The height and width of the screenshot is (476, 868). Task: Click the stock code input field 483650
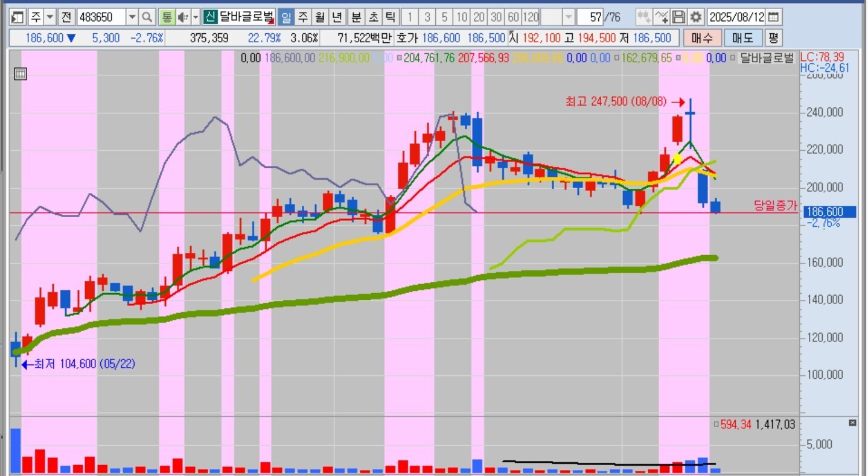click(100, 17)
